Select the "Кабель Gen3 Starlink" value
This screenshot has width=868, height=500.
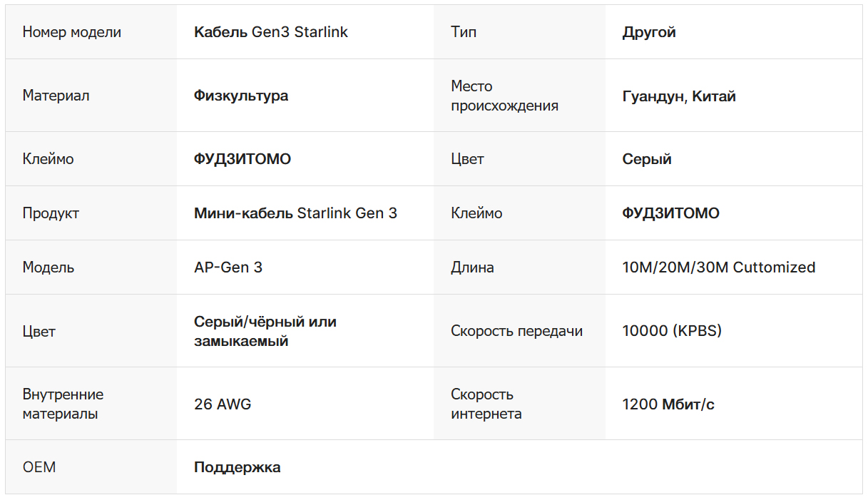click(271, 32)
